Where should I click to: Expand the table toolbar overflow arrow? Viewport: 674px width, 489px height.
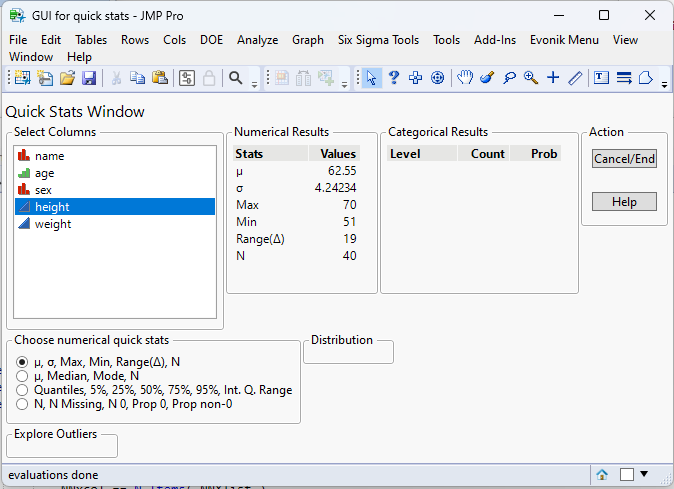[344, 85]
